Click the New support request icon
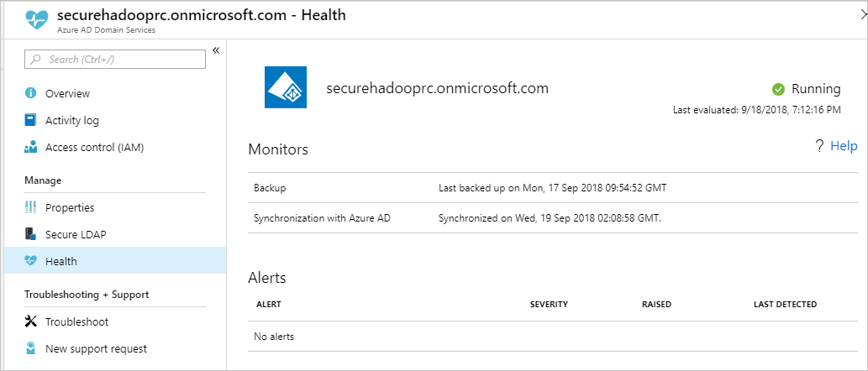 click(31, 348)
